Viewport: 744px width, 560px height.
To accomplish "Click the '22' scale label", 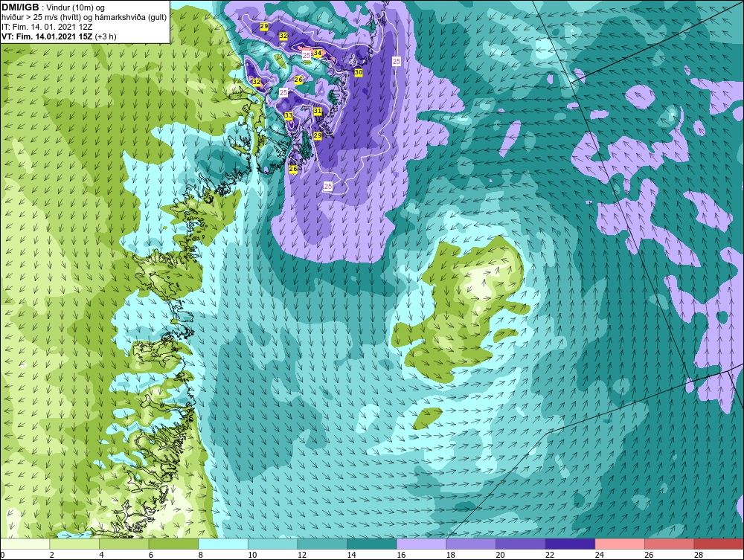I will click(550, 555).
